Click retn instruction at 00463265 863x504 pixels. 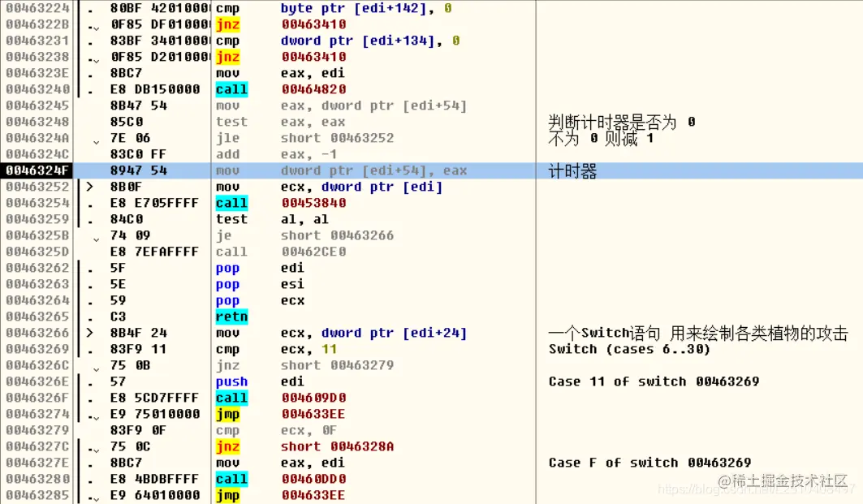[x=231, y=317]
